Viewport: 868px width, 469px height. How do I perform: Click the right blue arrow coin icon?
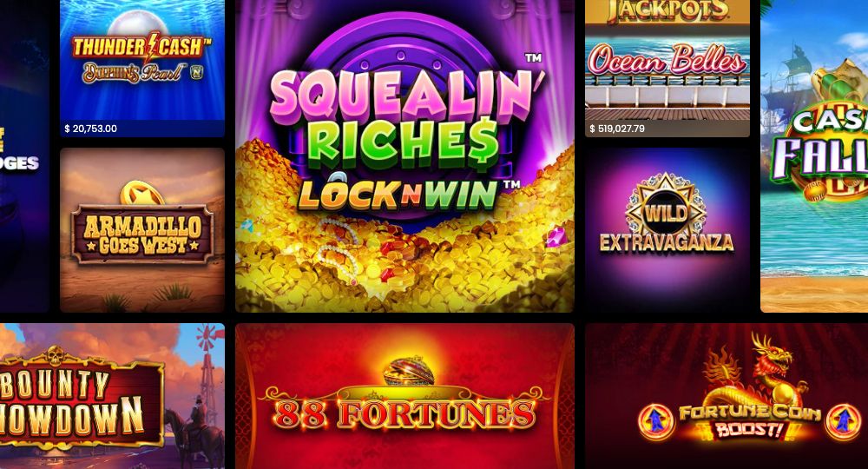pyautogui.click(x=843, y=422)
